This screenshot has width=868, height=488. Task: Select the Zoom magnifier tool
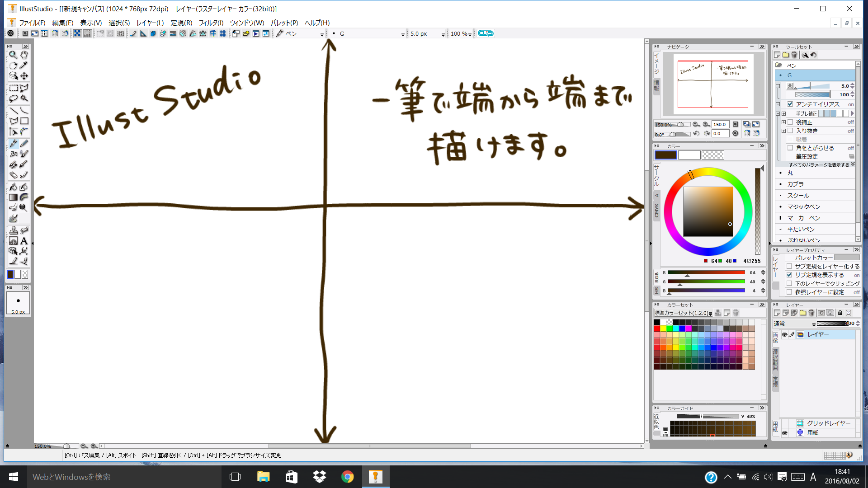[13, 55]
